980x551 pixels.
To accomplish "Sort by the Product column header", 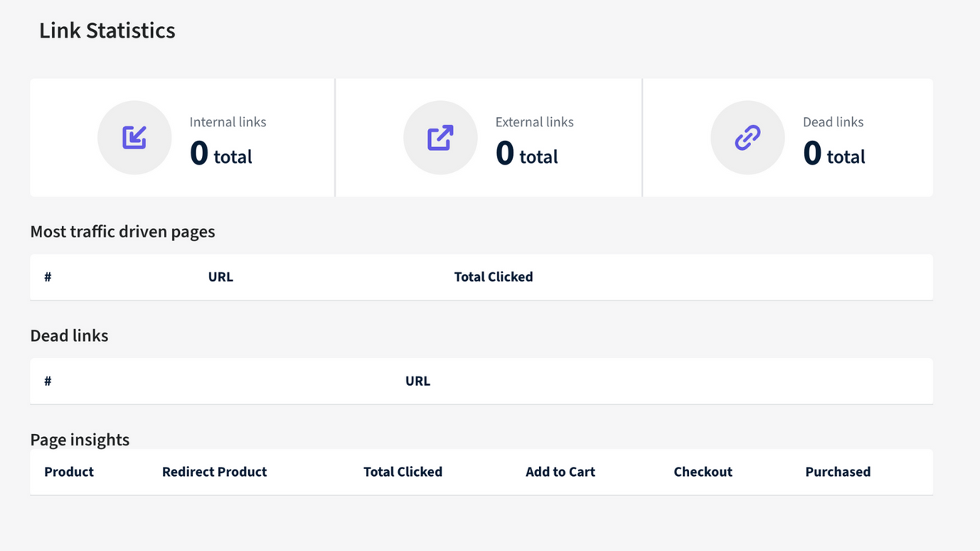I will 68,471.
